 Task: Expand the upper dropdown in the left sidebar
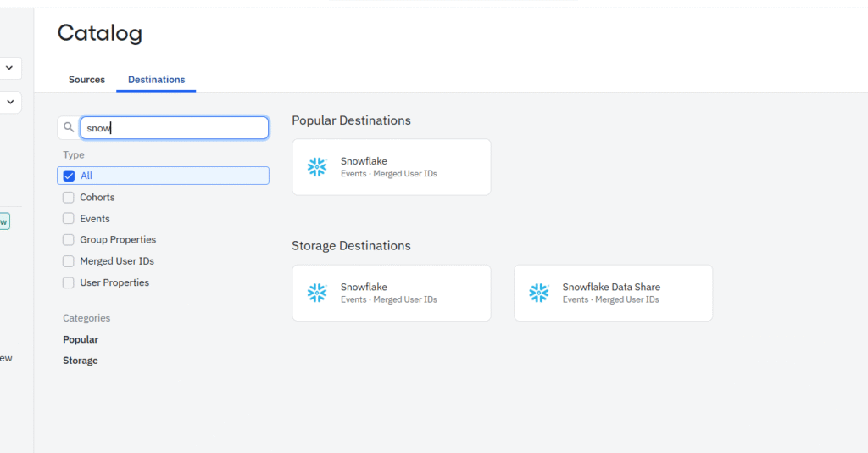[x=9, y=68]
